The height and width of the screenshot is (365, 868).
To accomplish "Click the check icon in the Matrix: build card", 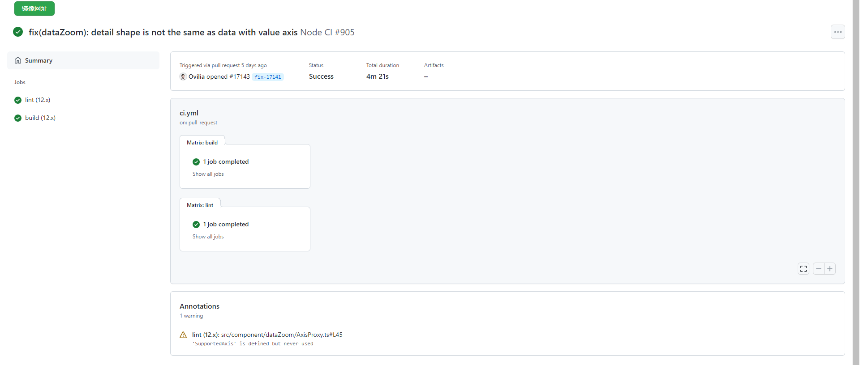I will (196, 162).
